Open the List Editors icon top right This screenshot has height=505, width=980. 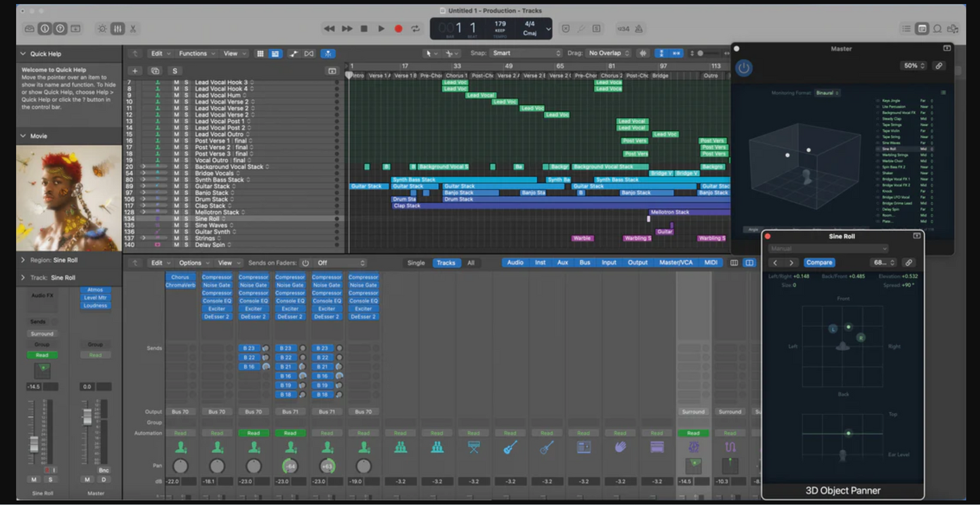[x=906, y=29]
